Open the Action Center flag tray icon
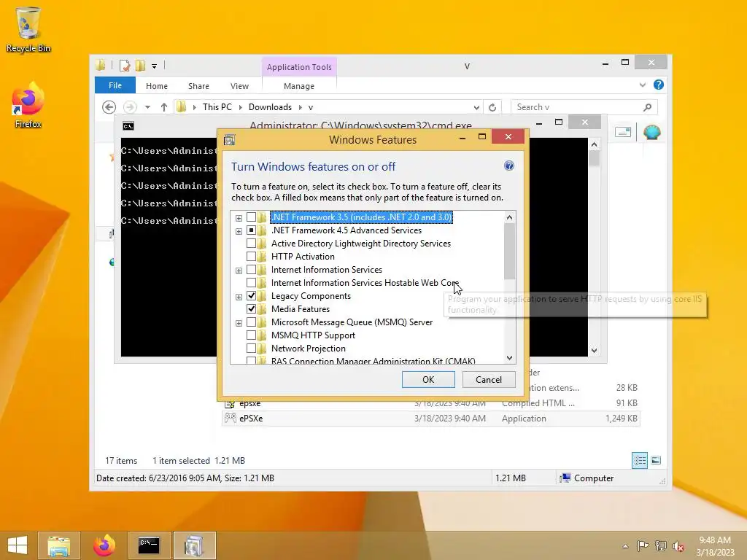Screen dimensions: 747x560 pyautogui.click(x=643, y=545)
